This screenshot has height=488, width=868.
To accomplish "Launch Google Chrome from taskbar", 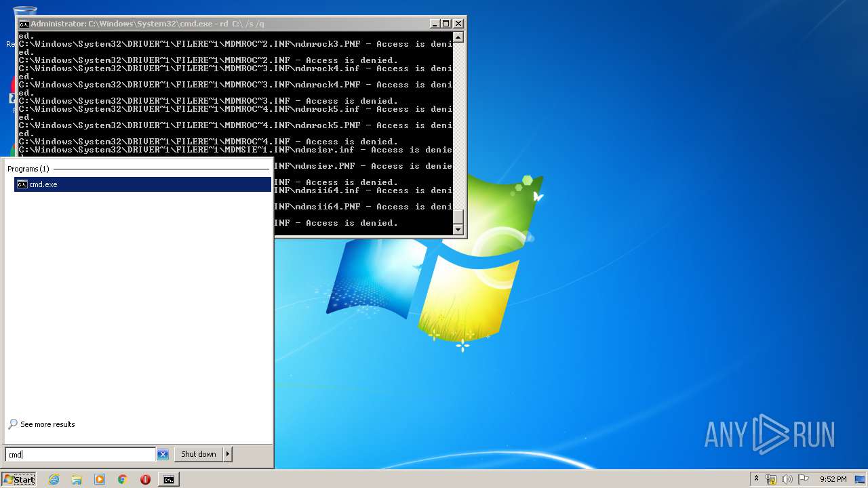I will click(x=122, y=479).
